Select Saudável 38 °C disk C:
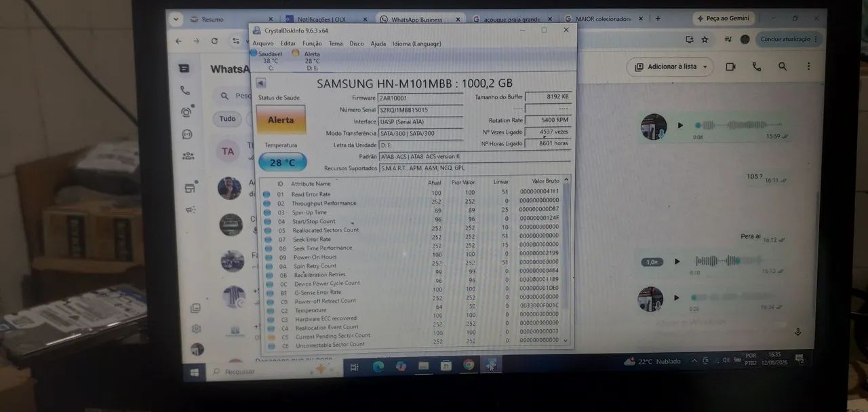 [x=270, y=60]
